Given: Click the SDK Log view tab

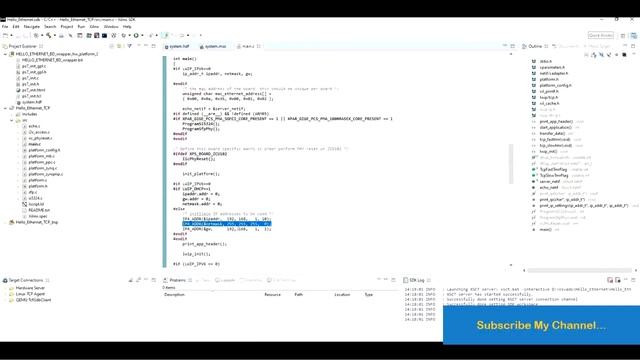Looking at the screenshot, I should click(x=416, y=280).
